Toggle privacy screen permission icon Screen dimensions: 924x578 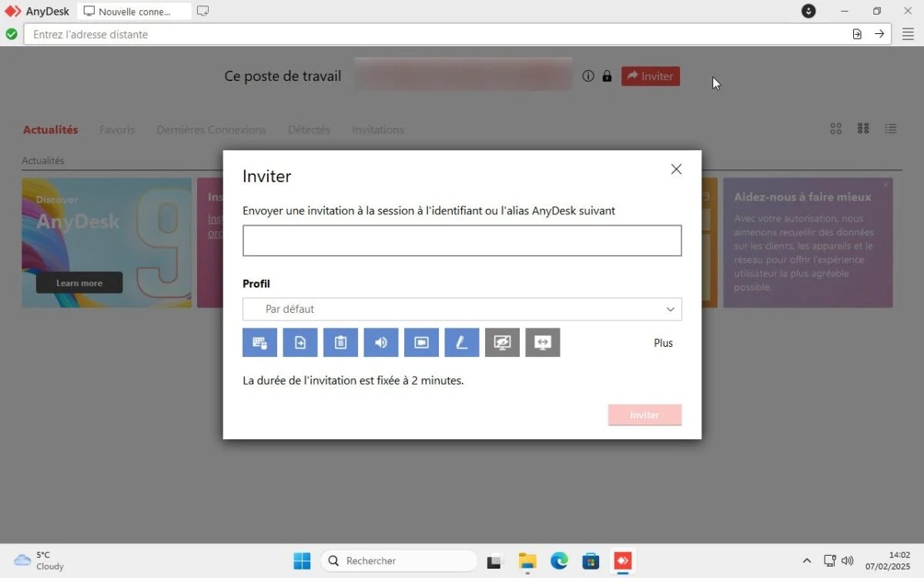[x=502, y=343]
